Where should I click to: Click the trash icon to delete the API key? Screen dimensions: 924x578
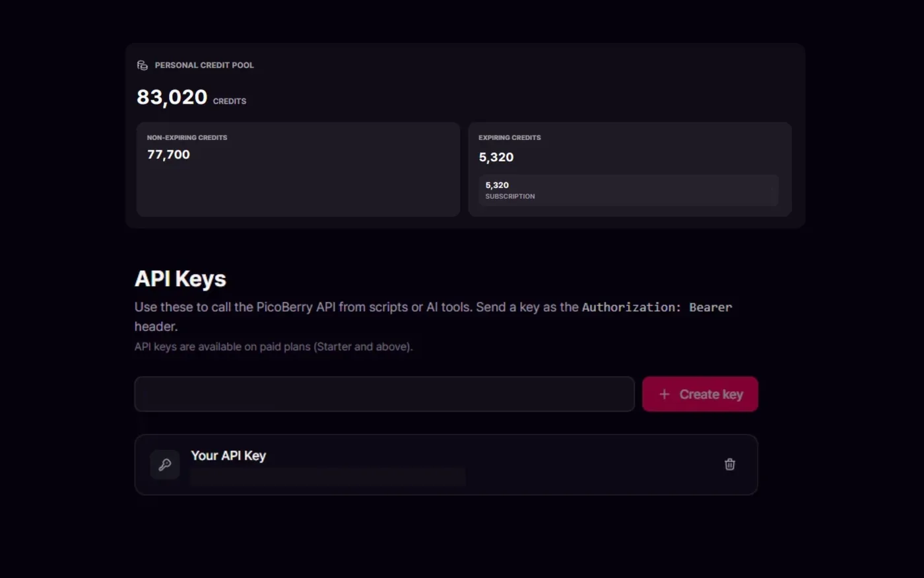tap(729, 464)
